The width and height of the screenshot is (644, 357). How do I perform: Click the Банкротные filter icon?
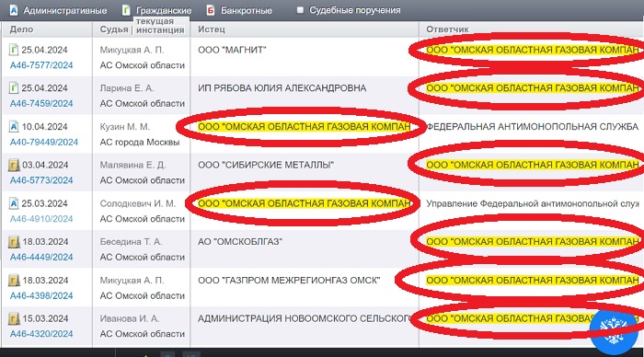click(x=211, y=10)
